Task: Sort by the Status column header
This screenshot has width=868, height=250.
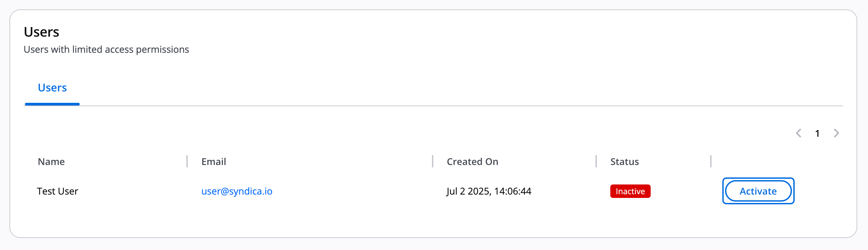Action: click(624, 162)
